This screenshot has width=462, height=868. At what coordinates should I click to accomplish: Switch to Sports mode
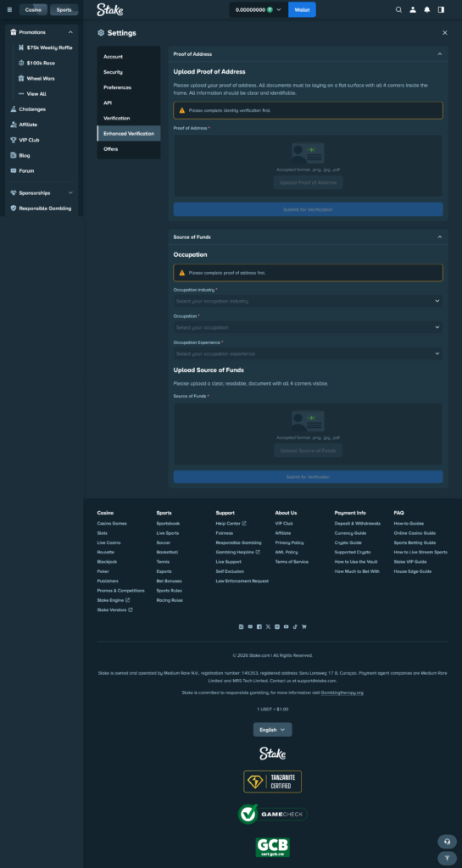[x=64, y=10]
